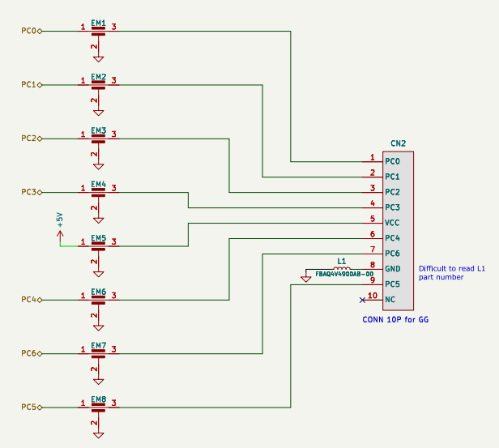
Task: Select the FBAQ4V4900AB-00 part number text
Action: pos(344,275)
